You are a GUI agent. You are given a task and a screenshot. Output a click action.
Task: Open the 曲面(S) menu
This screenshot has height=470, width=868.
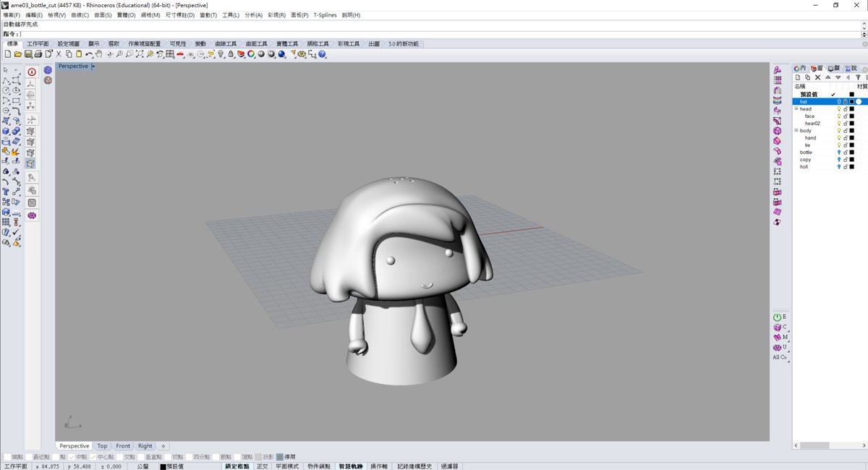point(104,14)
